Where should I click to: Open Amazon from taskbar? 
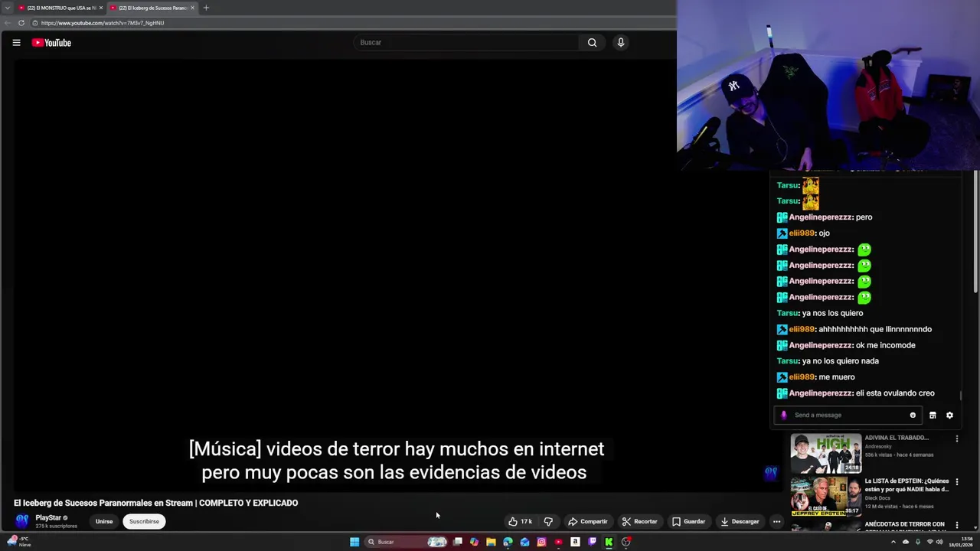[x=575, y=542]
